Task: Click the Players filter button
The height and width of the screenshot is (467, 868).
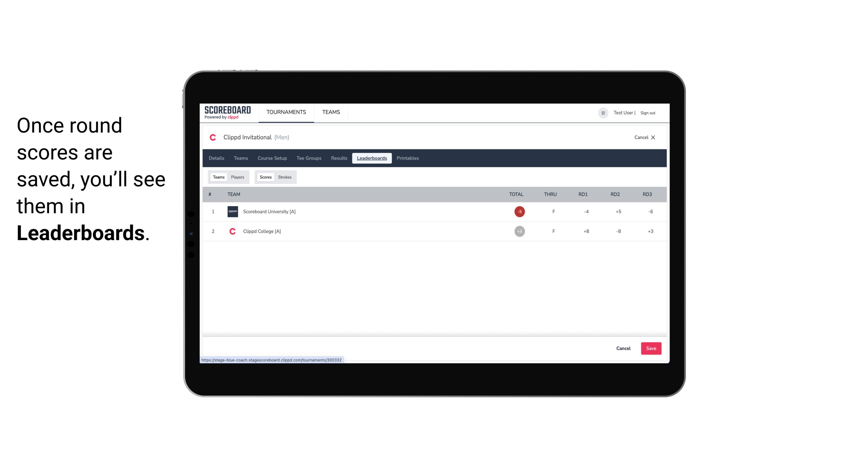Action: (x=238, y=177)
